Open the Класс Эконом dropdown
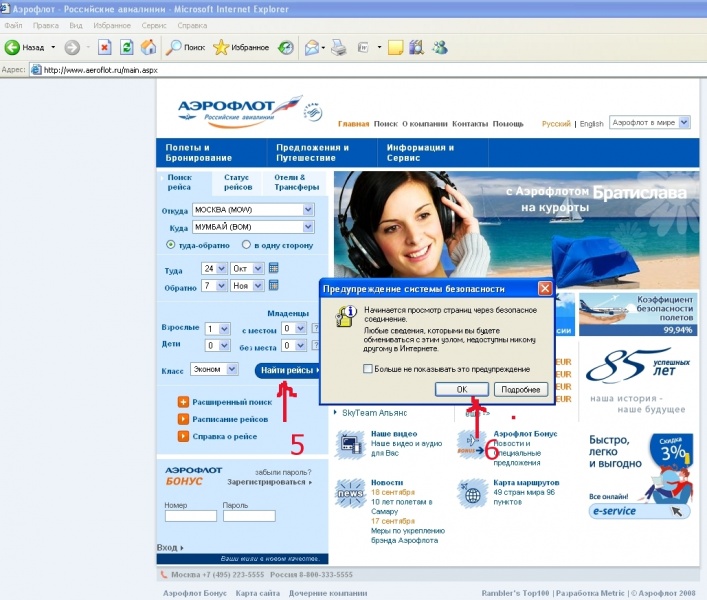This screenshot has height=600, width=707. (232, 369)
